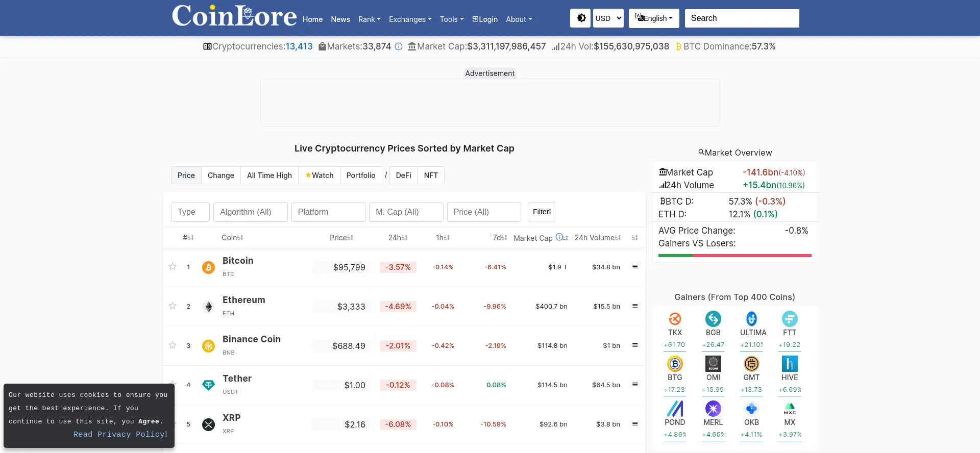Click the Filter button
Viewport: 980px width, 453px height.
coord(542,212)
